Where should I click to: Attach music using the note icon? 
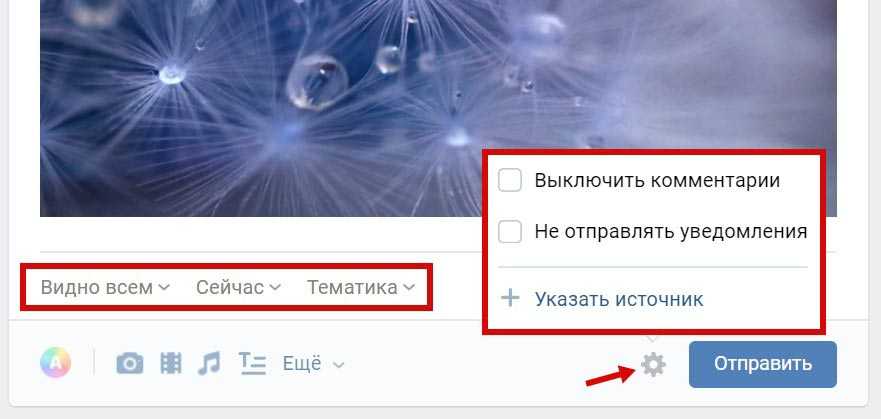pos(209,363)
